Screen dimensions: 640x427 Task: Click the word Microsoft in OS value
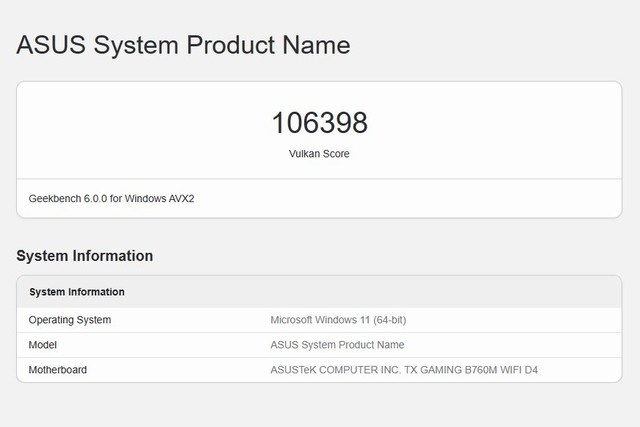295,320
